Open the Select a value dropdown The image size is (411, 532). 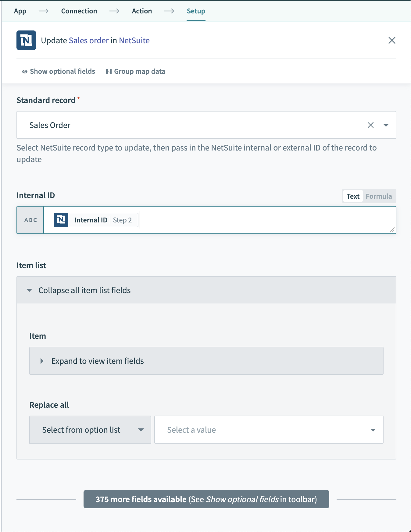coord(269,430)
